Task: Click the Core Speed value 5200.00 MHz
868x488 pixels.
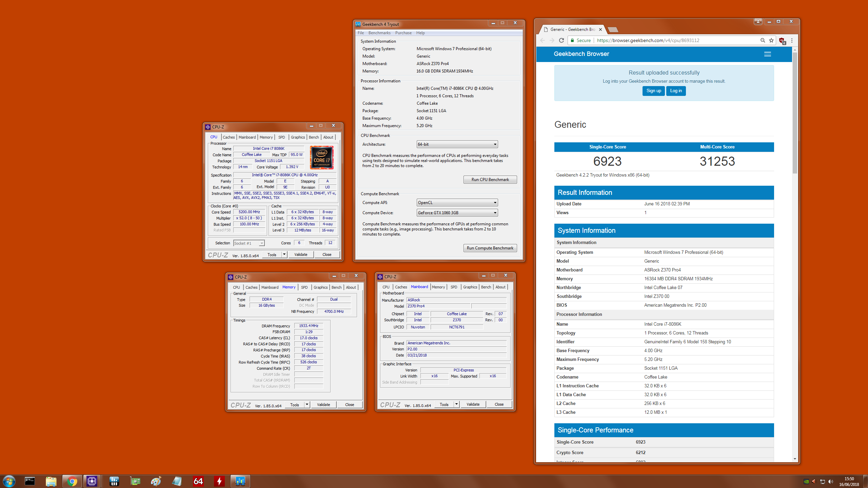Action: click(x=249, y=212)
